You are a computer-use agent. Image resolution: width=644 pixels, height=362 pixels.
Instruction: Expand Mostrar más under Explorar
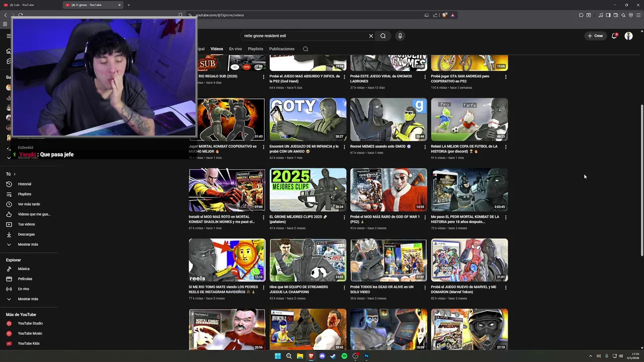point(28,299)
